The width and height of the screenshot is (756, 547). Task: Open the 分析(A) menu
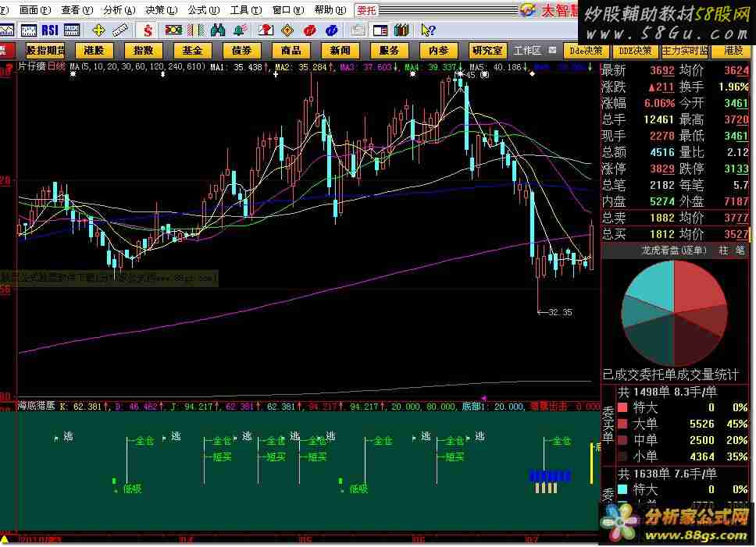[118, 10]
